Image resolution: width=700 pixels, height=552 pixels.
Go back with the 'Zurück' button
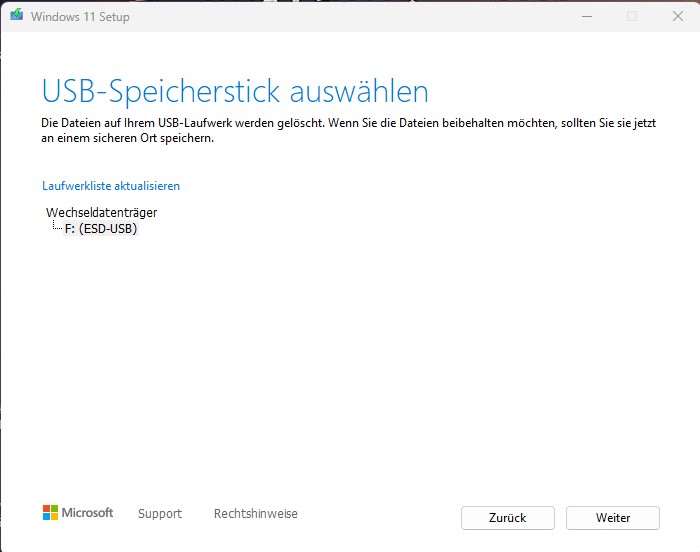point(508,518)
